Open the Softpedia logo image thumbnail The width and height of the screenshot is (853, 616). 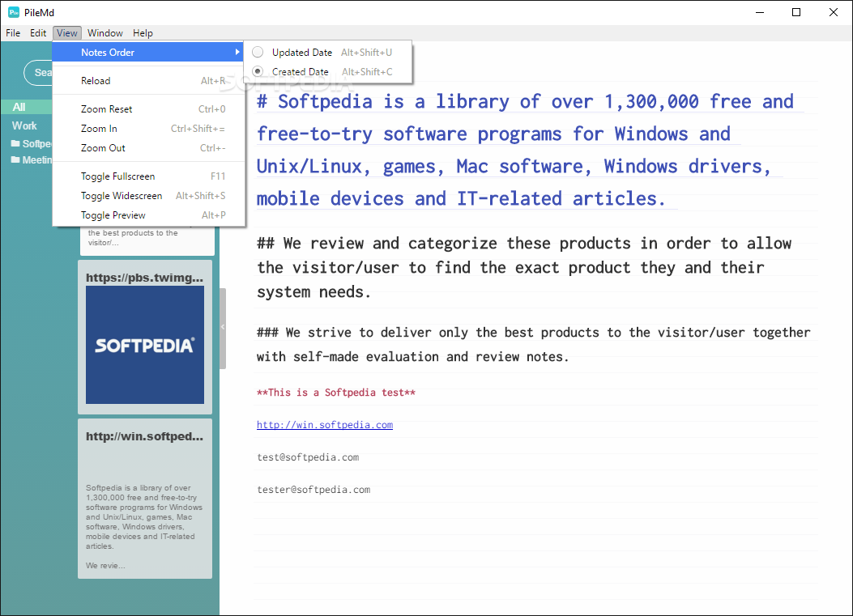click(x=145, y=345)
